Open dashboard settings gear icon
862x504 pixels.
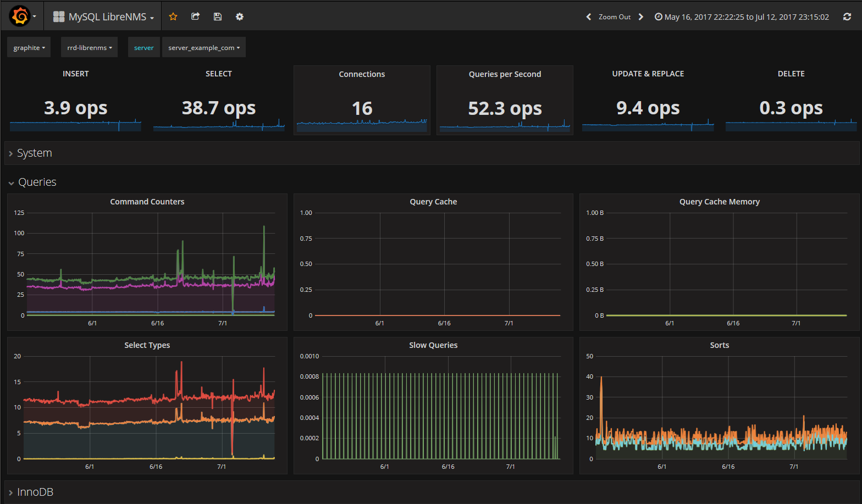[x=240, y=16]
